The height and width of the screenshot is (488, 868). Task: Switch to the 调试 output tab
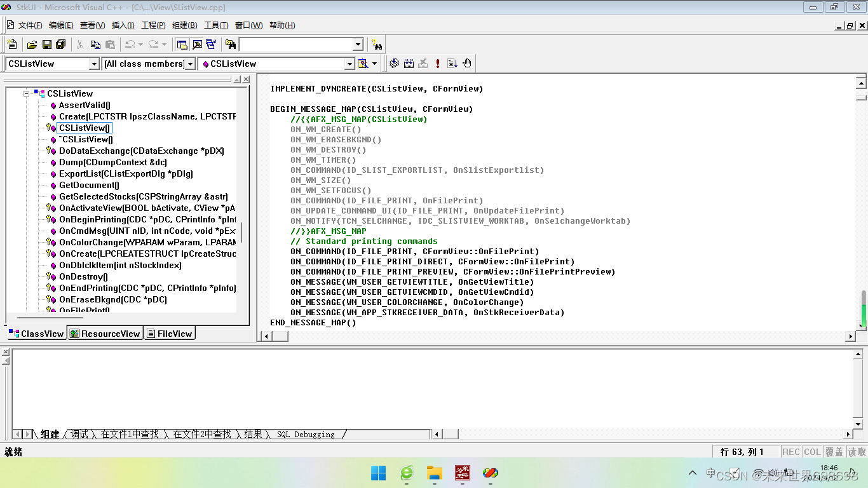click(x=79, y=434)
